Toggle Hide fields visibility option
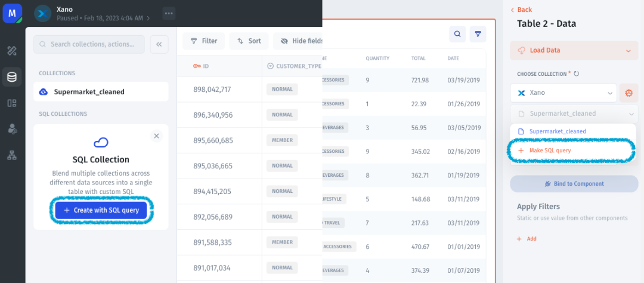 tap(301, 41)
